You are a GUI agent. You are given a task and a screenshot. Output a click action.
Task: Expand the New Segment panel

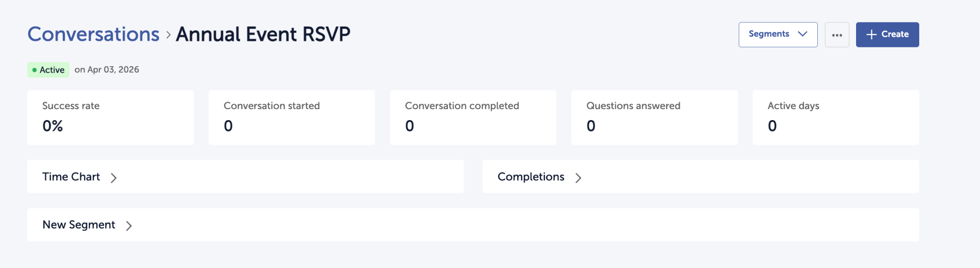pyautogui.click(x=79, y=224)
